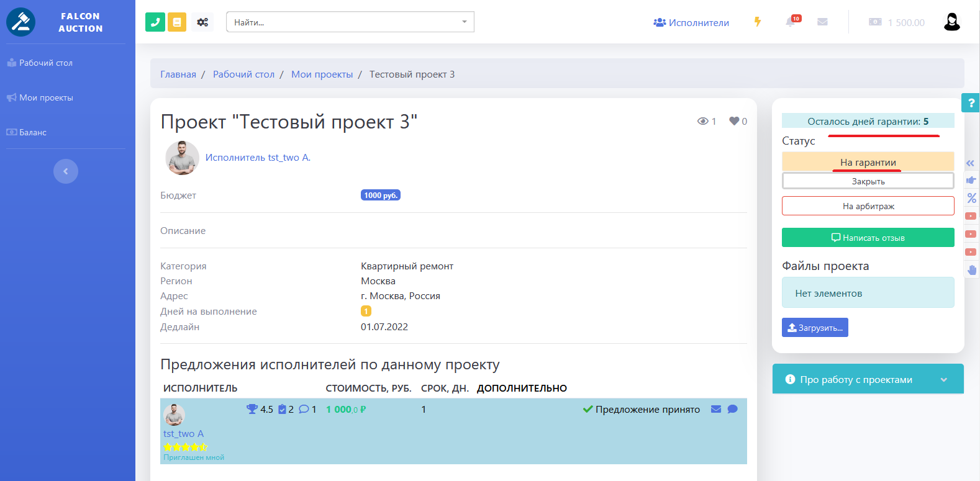Collapse the sidebar with the arrow button
Image resolution: width=980 pixels, height=481 pixels.
click(x=66, y=171)
